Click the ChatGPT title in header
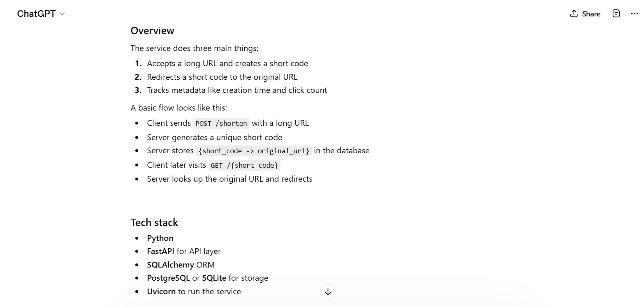This screenshot has height=307, width=644. (x=36, y=14)
